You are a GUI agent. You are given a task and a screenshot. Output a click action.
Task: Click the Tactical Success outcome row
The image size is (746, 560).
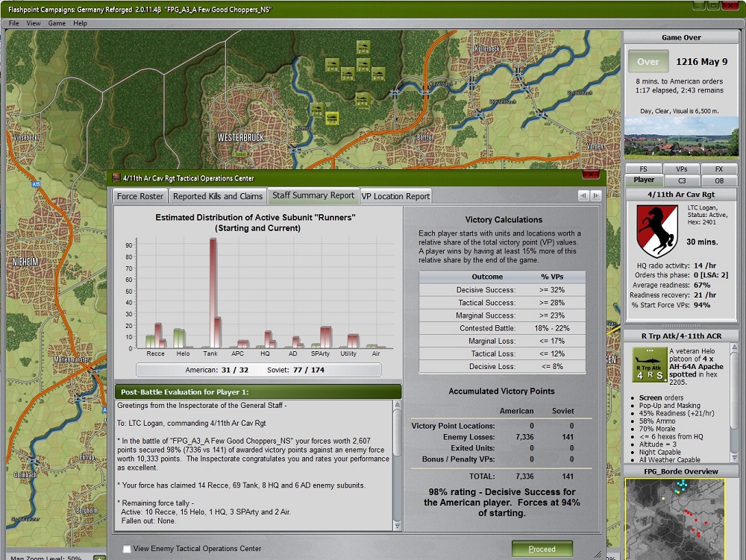pyautogui.click(x=502, y=302)
